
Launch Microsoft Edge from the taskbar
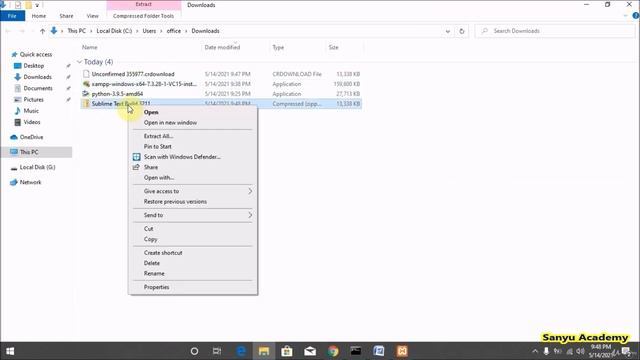click(x=241, y=351)
